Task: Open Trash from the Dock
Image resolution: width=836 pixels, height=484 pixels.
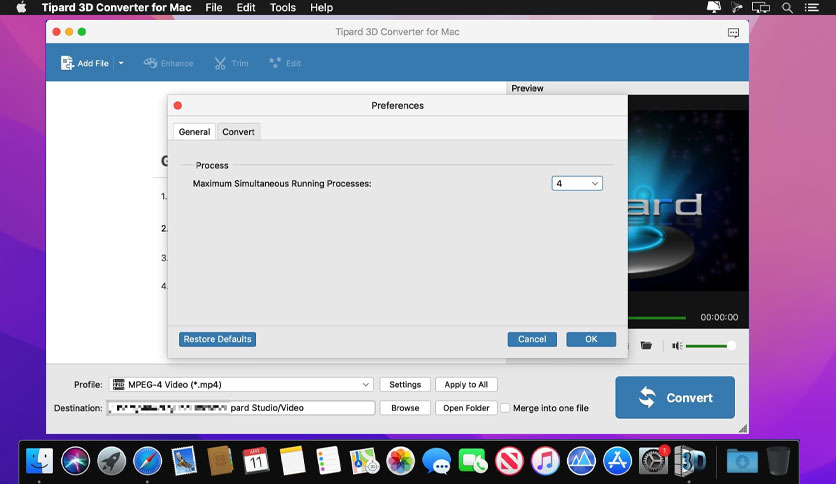Action: [778, 461]
